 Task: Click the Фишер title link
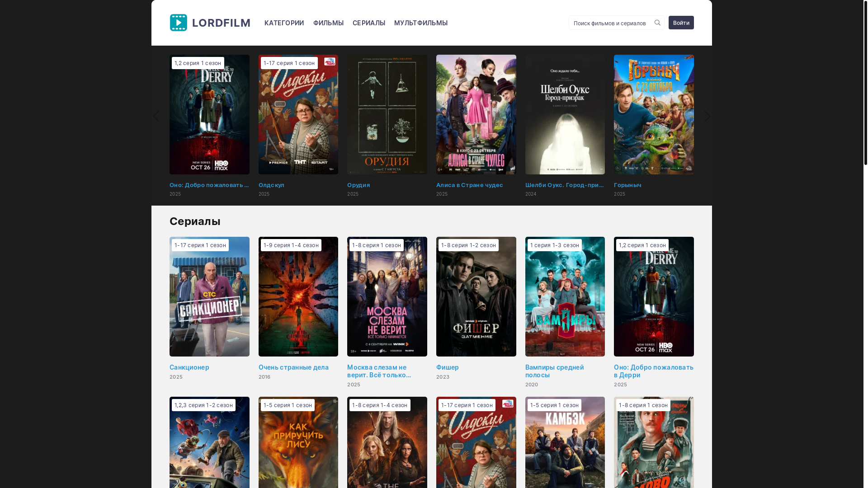pyautogui.click(x=447, y=367)
